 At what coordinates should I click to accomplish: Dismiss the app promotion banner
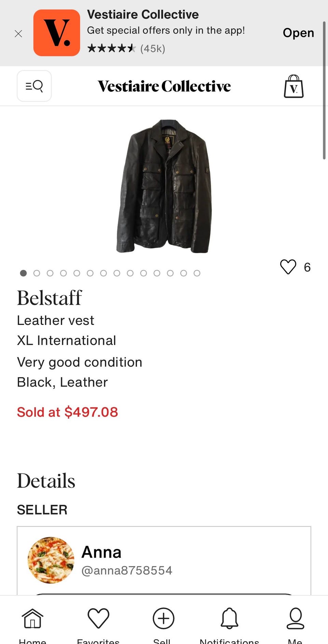click(x=18, y=33)
